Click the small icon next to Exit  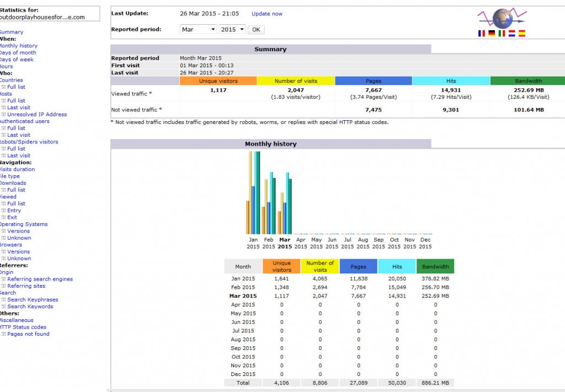tap(3, 217)
